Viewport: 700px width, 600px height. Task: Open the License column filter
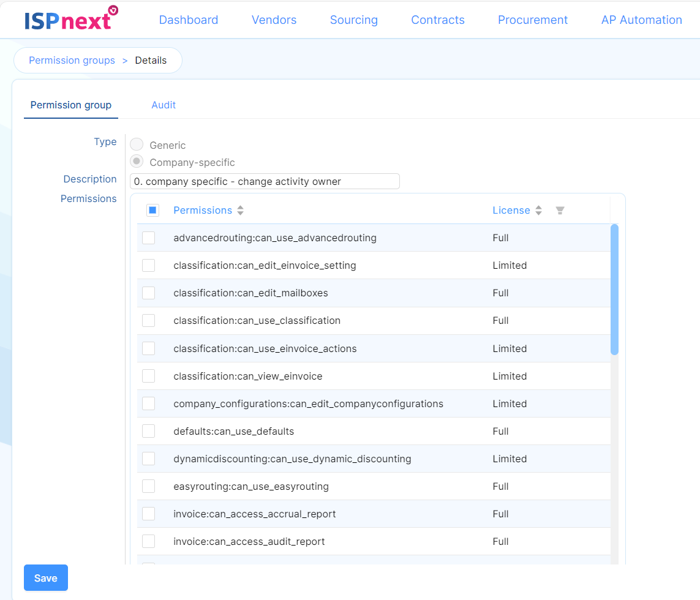560,210
